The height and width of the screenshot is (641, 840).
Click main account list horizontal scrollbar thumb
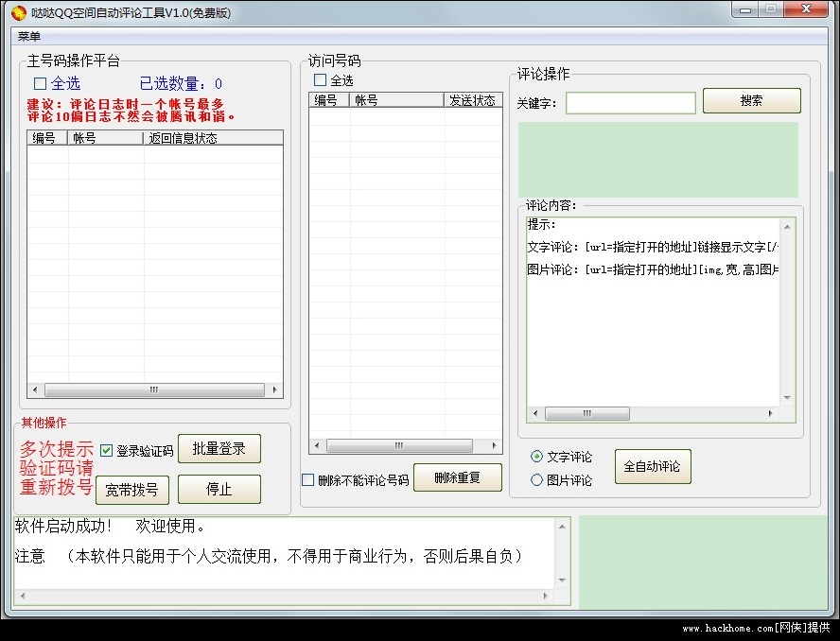[154, 390]
